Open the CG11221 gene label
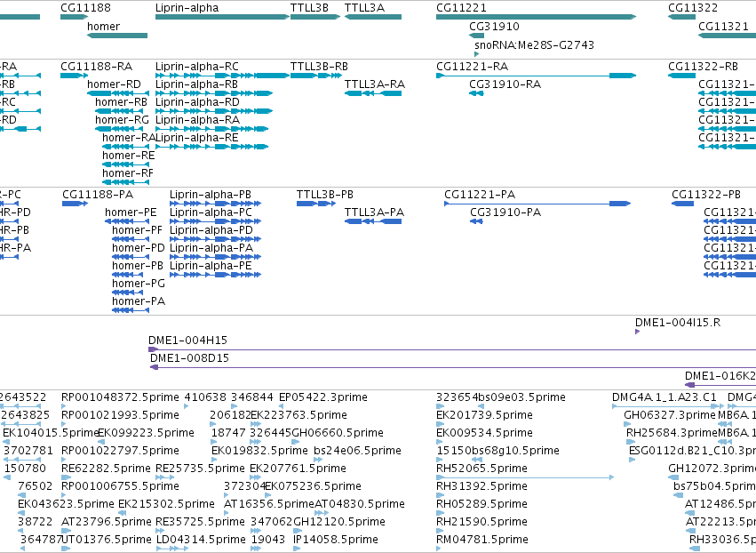Image resolution: width=756 pixels, height=553 pixels. tap(461, 8)
